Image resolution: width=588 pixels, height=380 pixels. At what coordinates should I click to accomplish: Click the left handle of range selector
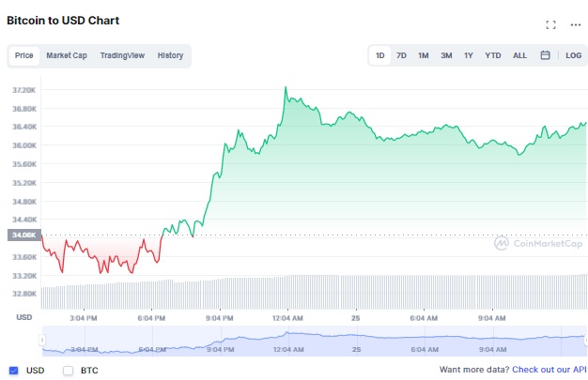[x=41, y=339]
